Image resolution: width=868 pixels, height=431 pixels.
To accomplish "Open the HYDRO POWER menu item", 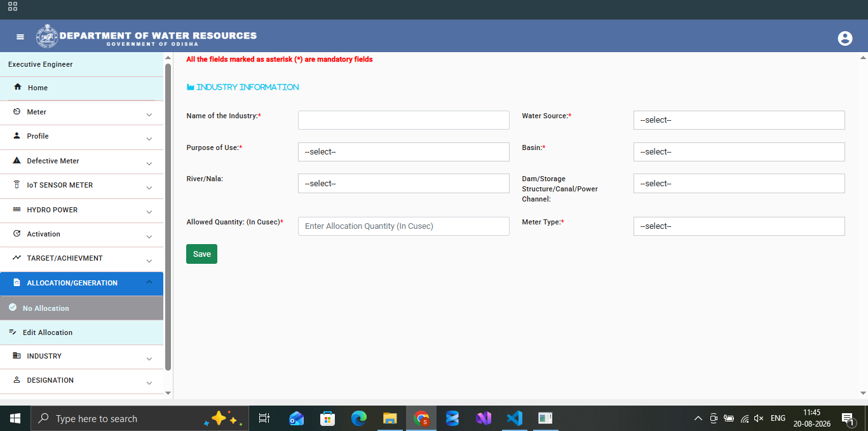I will (81, 210).
